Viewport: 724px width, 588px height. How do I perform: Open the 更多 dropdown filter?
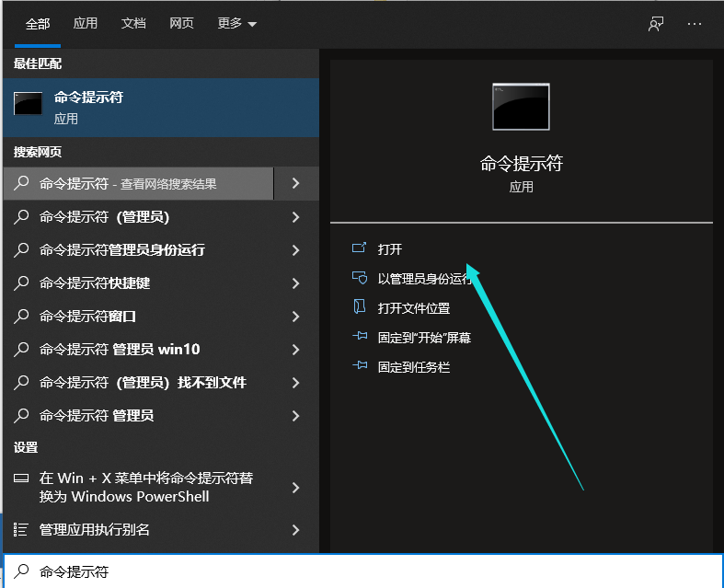[237, 24]
